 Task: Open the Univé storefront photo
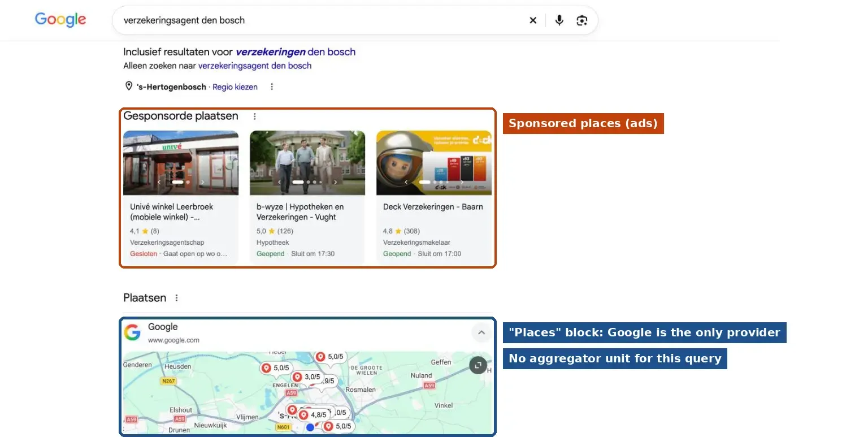181,163
